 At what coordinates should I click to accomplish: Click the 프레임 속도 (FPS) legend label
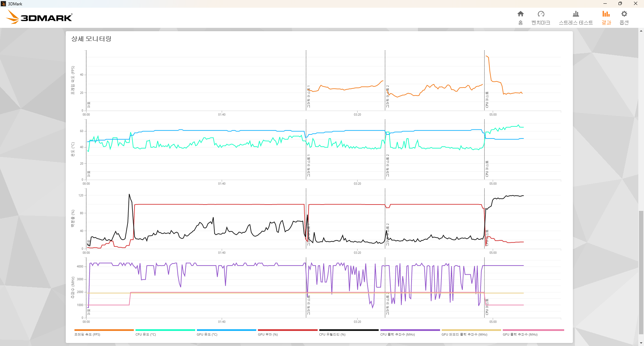87,335
